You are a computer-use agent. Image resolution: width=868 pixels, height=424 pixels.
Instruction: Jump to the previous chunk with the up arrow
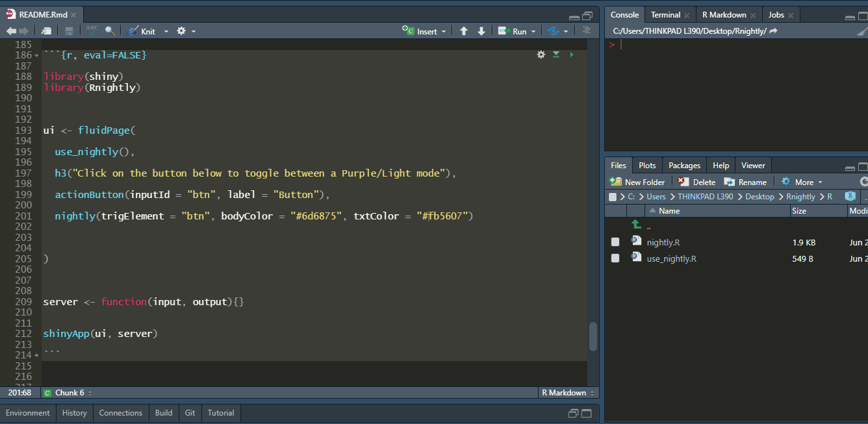click(464, 31)
